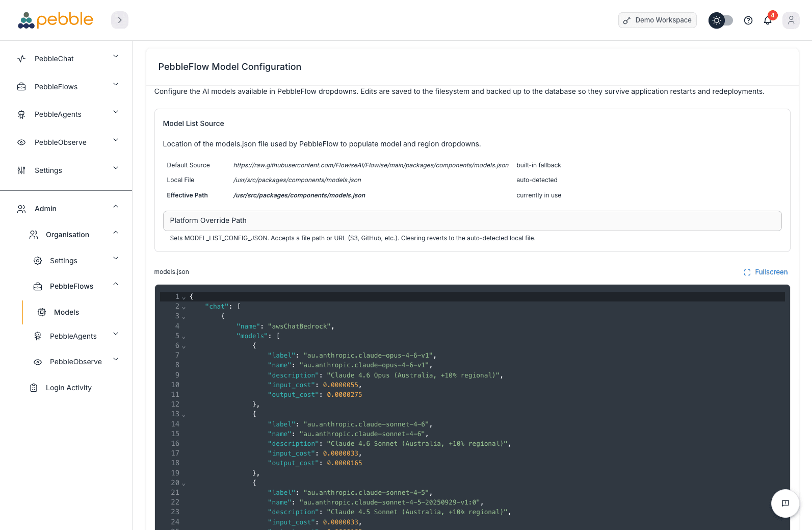
Task: Click the top PebbleFlows briefcase icon
Action: pyautogui.click(x=21, y=87)
